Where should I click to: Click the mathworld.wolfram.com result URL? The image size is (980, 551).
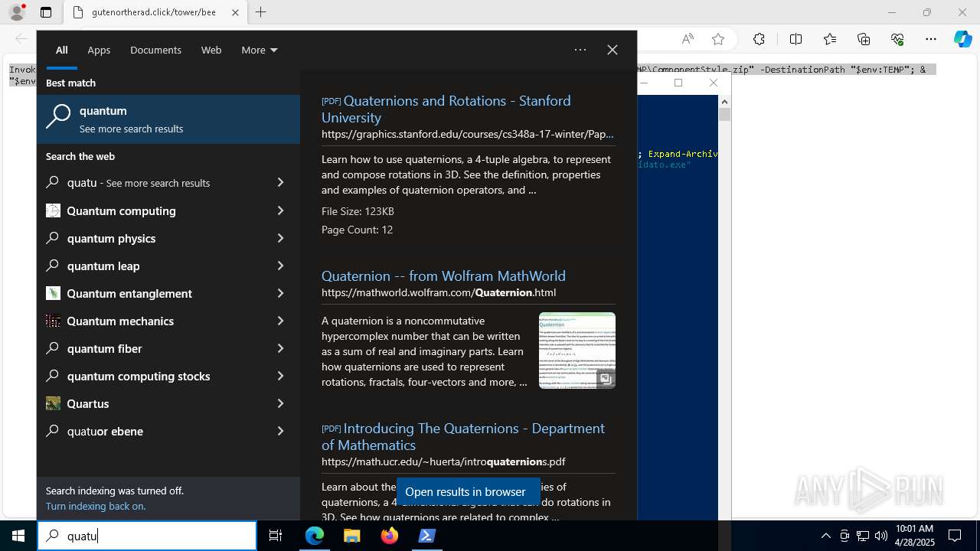(439, 292)
